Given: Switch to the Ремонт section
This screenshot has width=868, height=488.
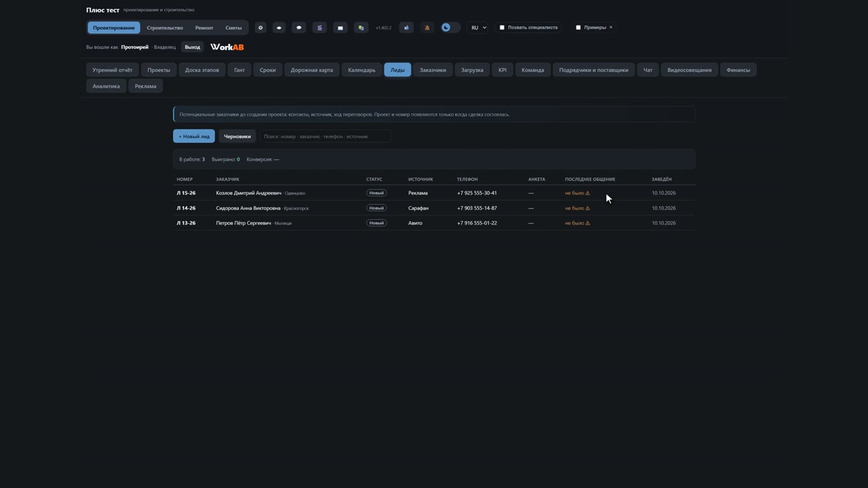Looking at the screenshot, I should point(204,28).
